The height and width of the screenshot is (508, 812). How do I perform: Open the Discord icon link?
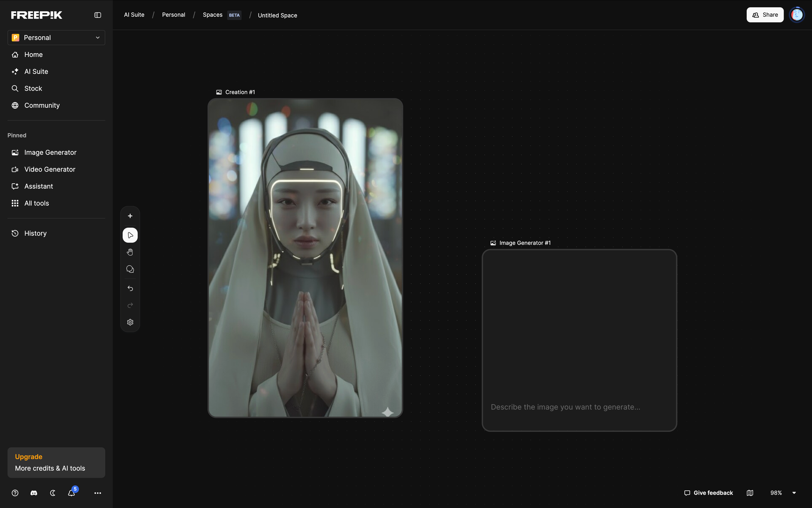(34, 493)
